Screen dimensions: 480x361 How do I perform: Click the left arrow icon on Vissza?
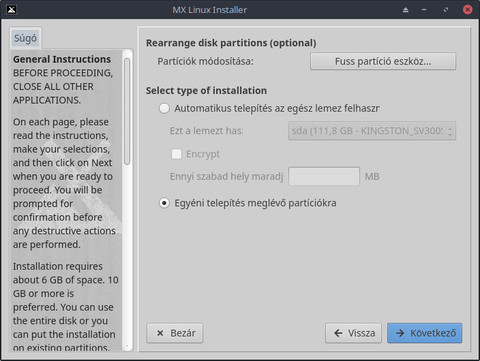point(338,333)
